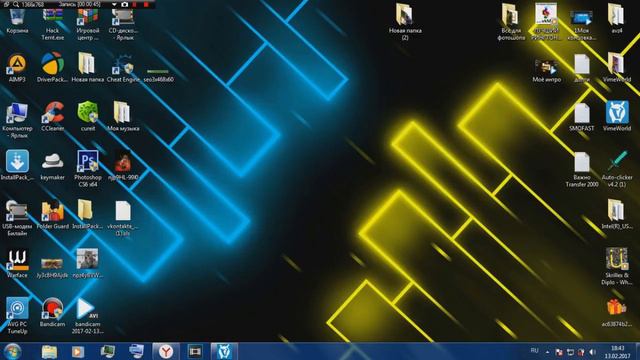Open Компьютер - Ярлык shortcut
This screenshot has width=640, height=360.
pyautogui.click(x=17, y=120)
